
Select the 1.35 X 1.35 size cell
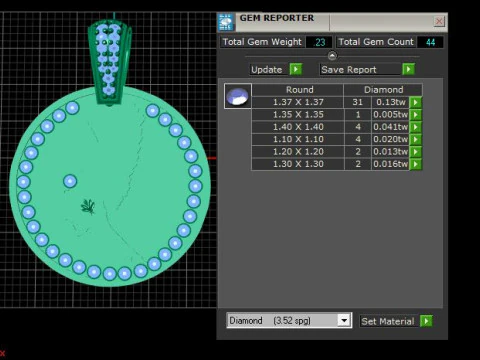[x=298, y=115]
